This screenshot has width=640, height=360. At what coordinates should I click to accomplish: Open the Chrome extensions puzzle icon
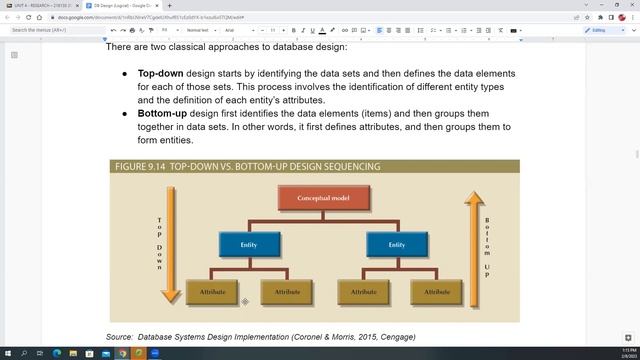600,18
